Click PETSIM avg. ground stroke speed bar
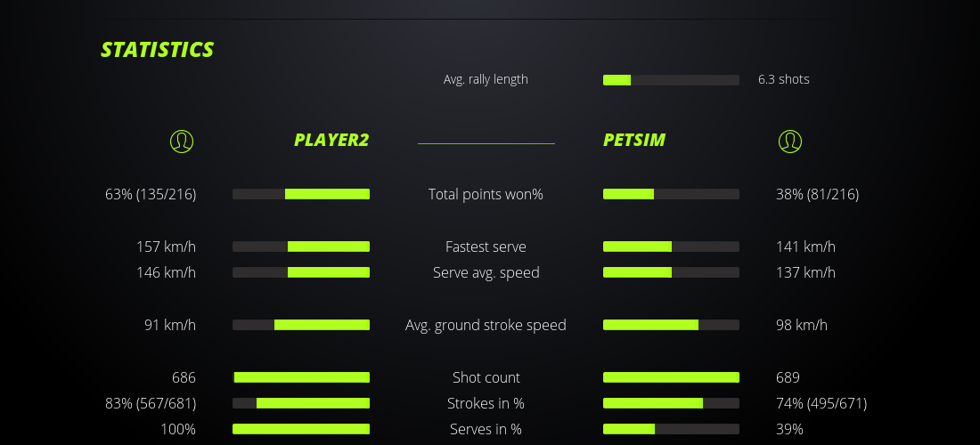The height and width of the screenshot is (445, 980). tap(671, 325)
